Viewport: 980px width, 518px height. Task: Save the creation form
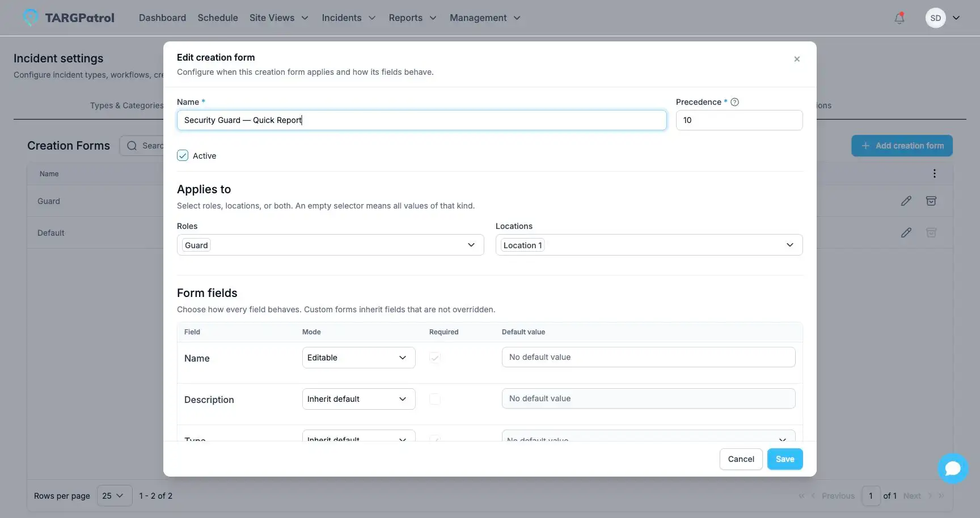785,459
